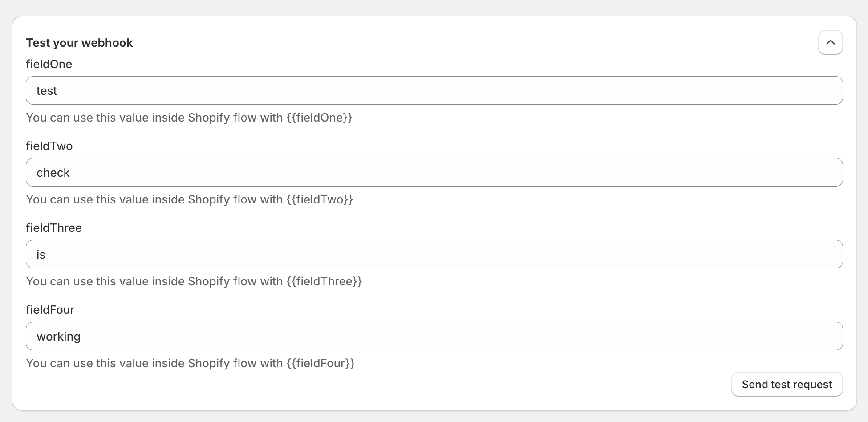Focus the fieldTwo input containing check

click(434, 172)
